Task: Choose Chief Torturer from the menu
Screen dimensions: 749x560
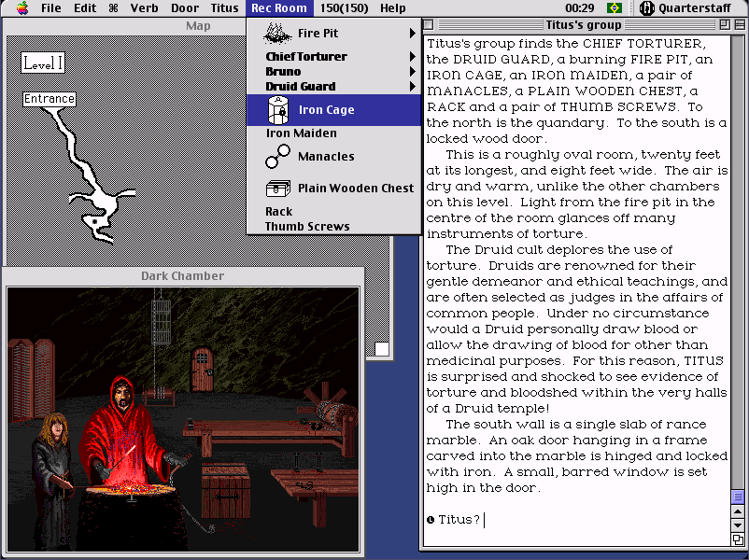Action: click(x=306, y=56)
